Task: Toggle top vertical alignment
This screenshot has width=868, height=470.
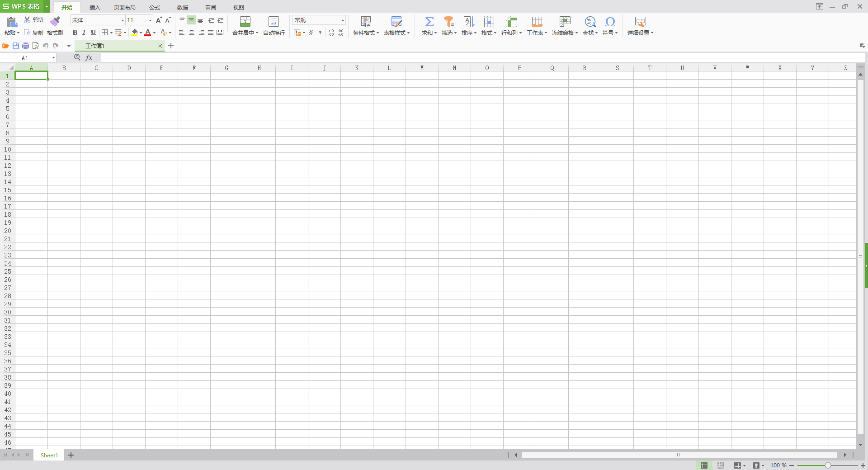Action: pyautogui.click(x=182, y=20)
